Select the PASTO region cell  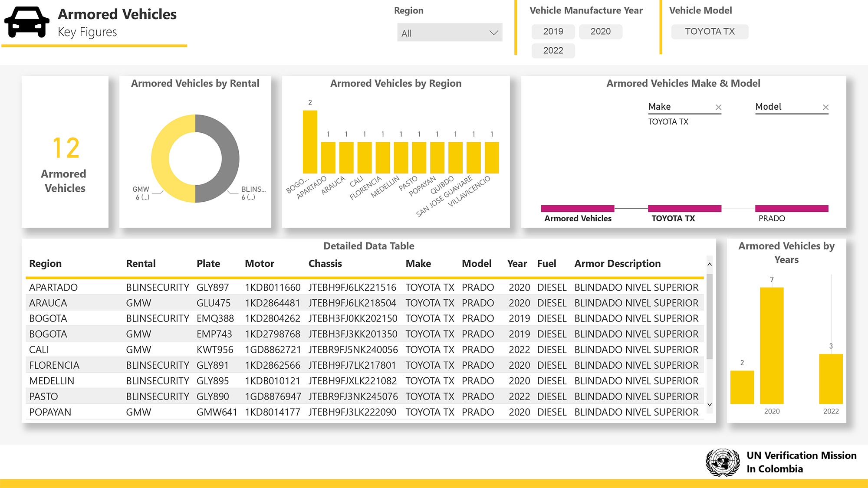(43, 397)
